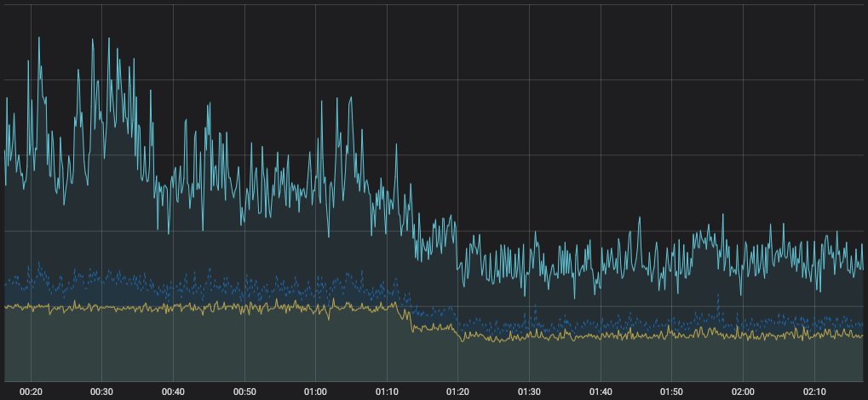The height and width of the screenshot is (400, 868).
Task: Click the 02:10 time axis label
Action: [814, 391]
